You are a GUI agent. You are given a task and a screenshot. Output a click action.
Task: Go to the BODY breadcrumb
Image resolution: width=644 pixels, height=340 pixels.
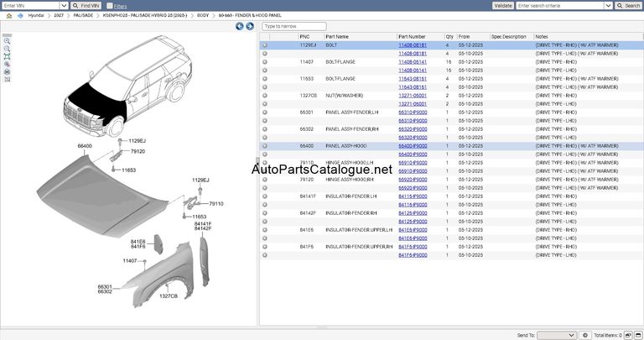click(203, 15)
